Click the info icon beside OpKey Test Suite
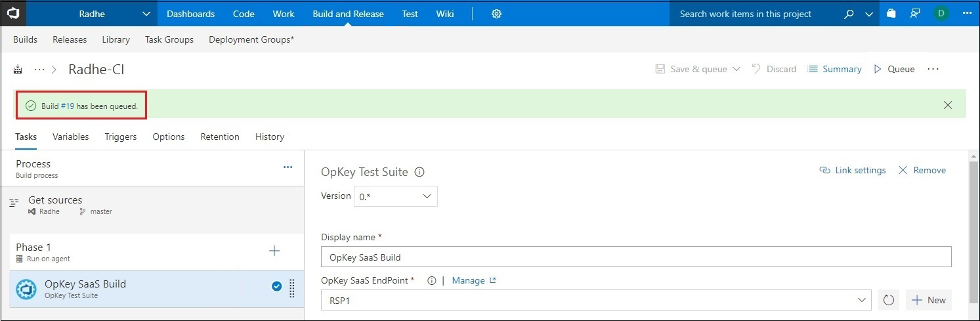 tap(419, 172)
